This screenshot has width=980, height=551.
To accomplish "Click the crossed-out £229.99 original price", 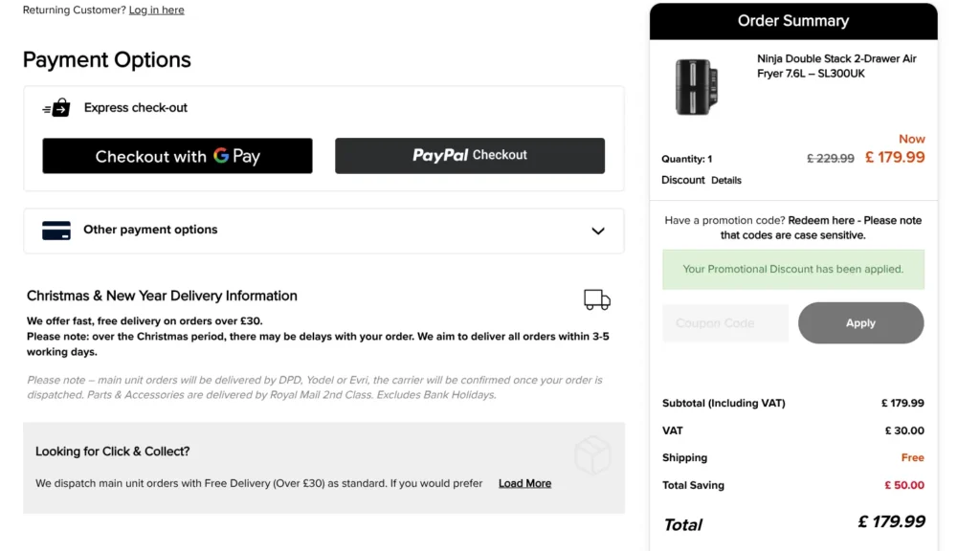I will pos(829,158).
